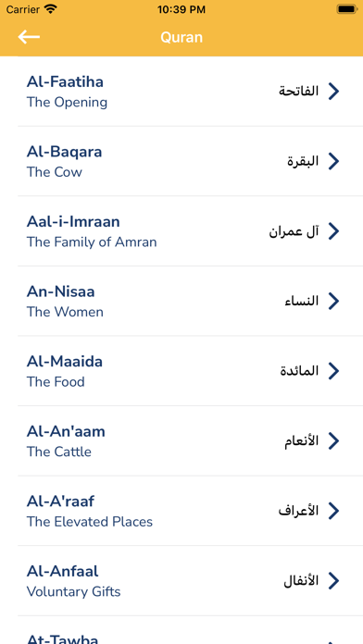
Task: Open chevron on Al-An'aam row
Action: tap(333, 440)
